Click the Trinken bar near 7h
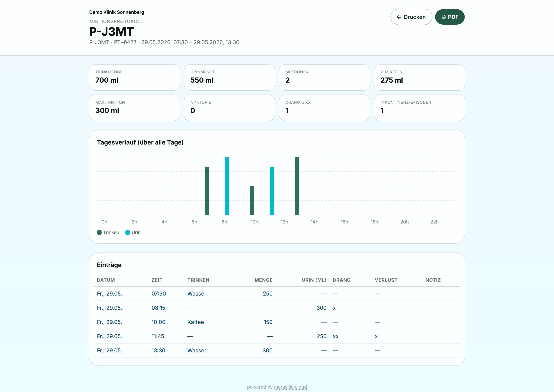Screen dimensions: 554x392 tap(207, 191)
